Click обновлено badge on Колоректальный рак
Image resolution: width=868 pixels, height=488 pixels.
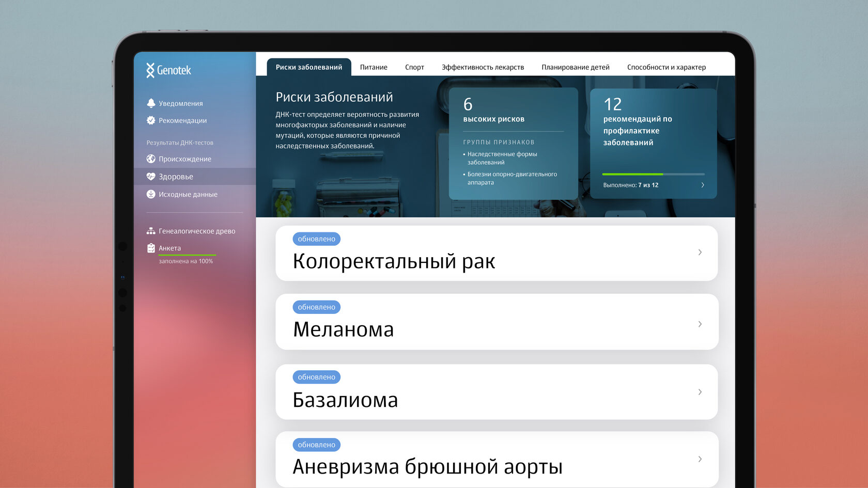[x=316, y=239]
